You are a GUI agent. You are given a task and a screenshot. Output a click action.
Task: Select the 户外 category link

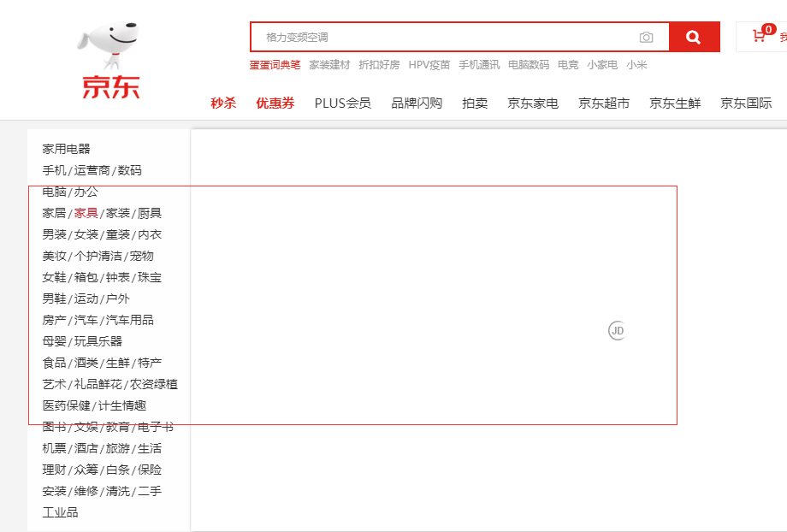click(118, 299)
